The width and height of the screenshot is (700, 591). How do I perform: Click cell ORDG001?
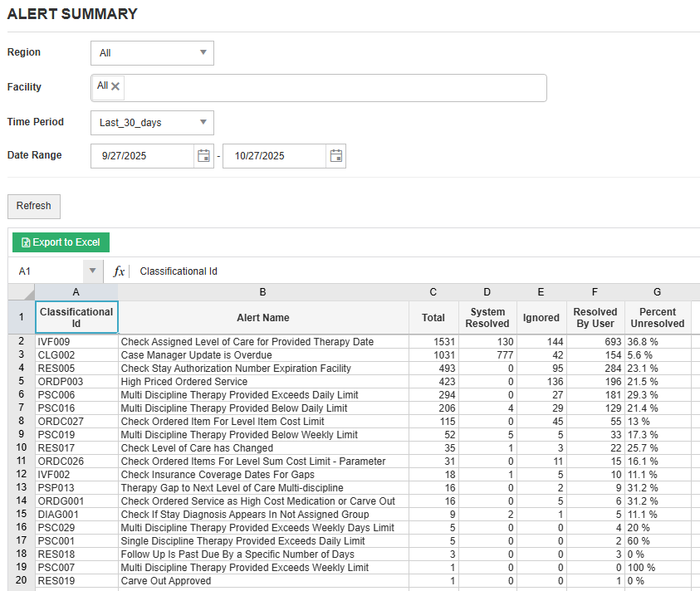pos(76,501)
